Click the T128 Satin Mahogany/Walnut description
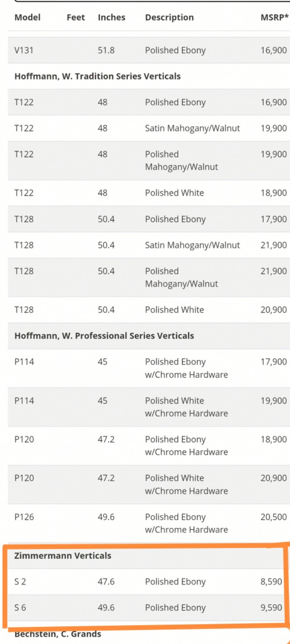 (193, 245)
